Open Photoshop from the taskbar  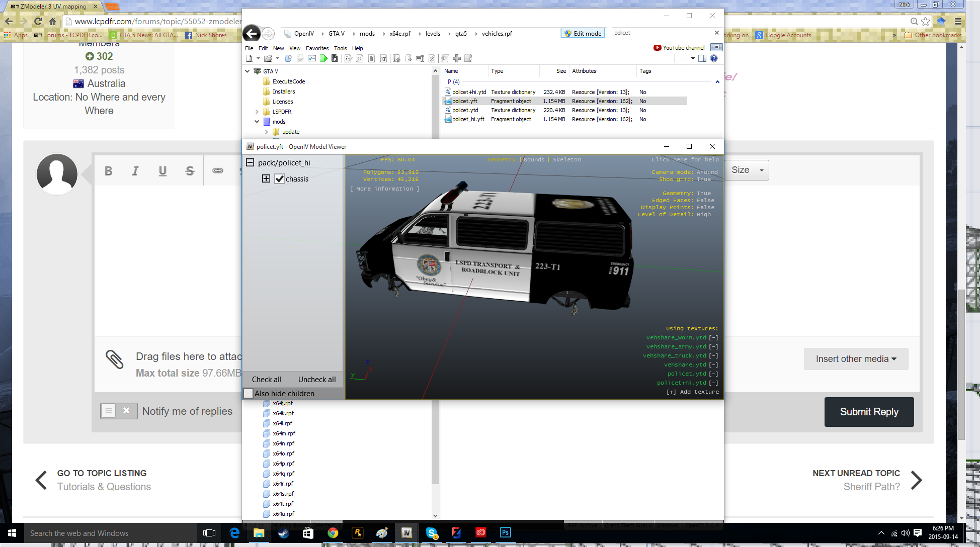(505, 533)
